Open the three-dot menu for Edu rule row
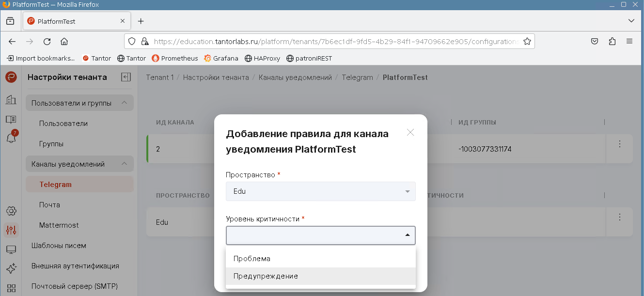644x296 pixels. (x=619, y=217)
